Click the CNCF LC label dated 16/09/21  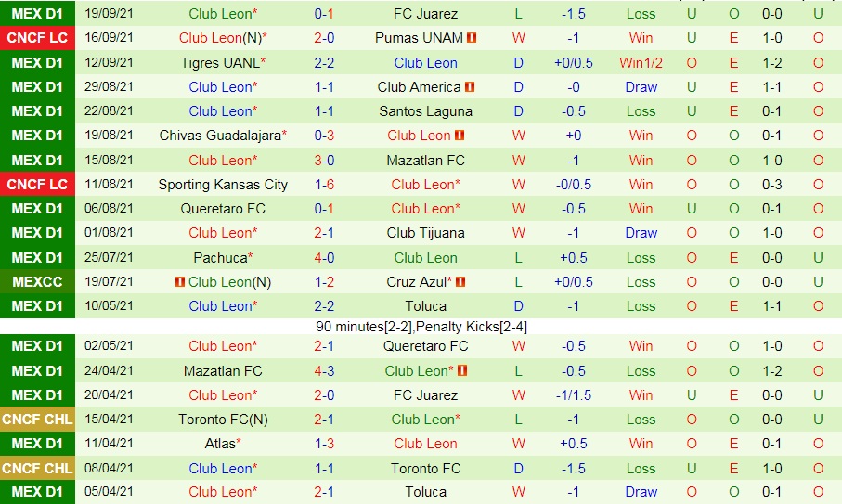(x=37, y=38)
